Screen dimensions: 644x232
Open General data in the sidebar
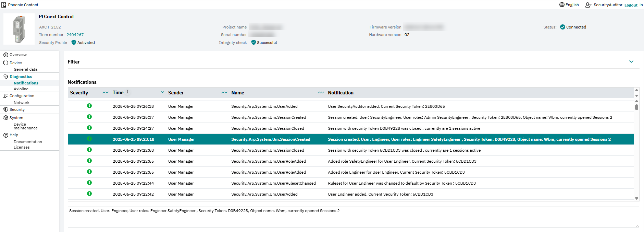(25, 69)
